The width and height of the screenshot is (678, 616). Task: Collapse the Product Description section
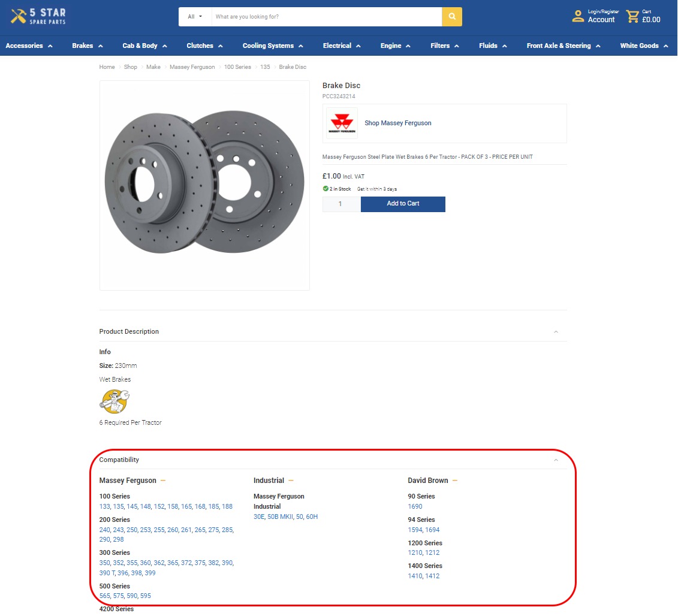click(556, 332)
